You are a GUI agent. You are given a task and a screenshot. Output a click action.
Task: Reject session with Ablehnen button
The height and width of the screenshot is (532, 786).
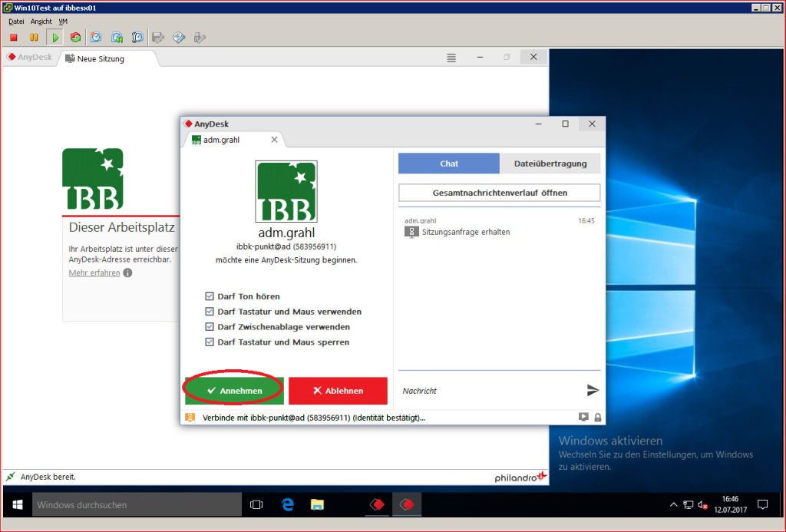[x=338, y=391]
